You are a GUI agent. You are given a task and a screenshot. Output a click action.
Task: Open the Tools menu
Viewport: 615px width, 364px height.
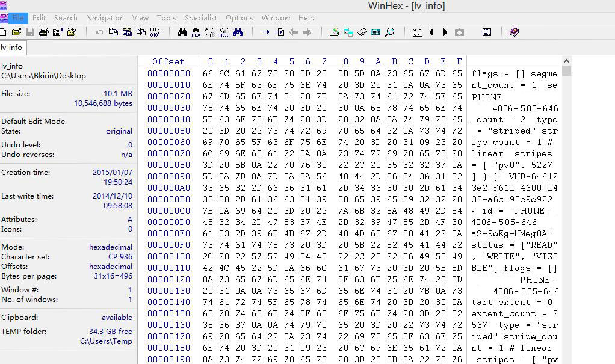[166, 17]
